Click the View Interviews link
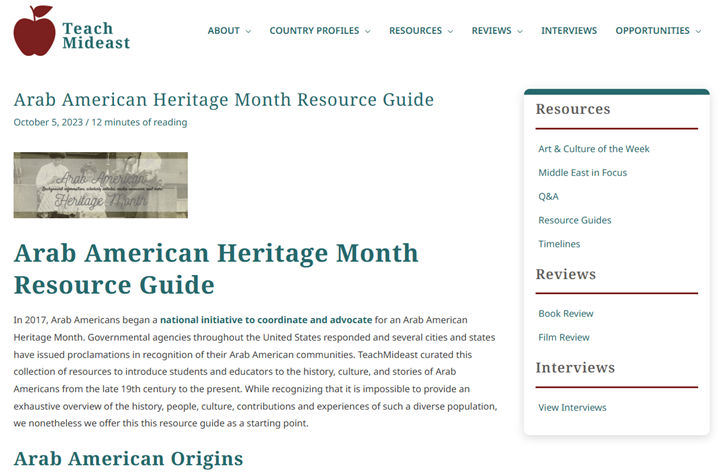Image resolution: width=720 pixels, height=472 pixels. tap(572, 408)
